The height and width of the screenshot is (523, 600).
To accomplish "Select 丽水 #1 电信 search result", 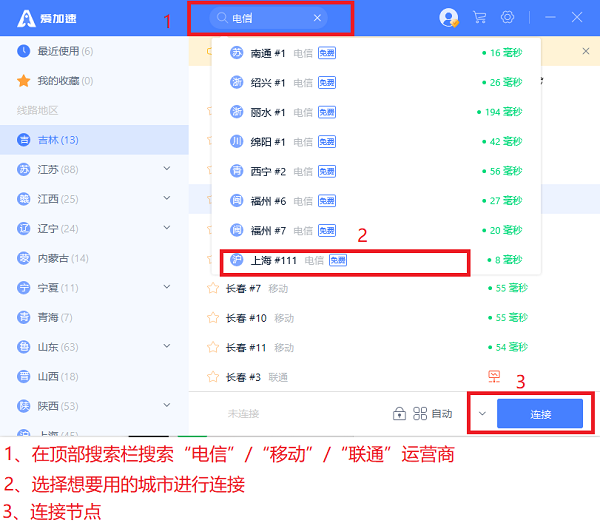I will click(x=376, y=112).
